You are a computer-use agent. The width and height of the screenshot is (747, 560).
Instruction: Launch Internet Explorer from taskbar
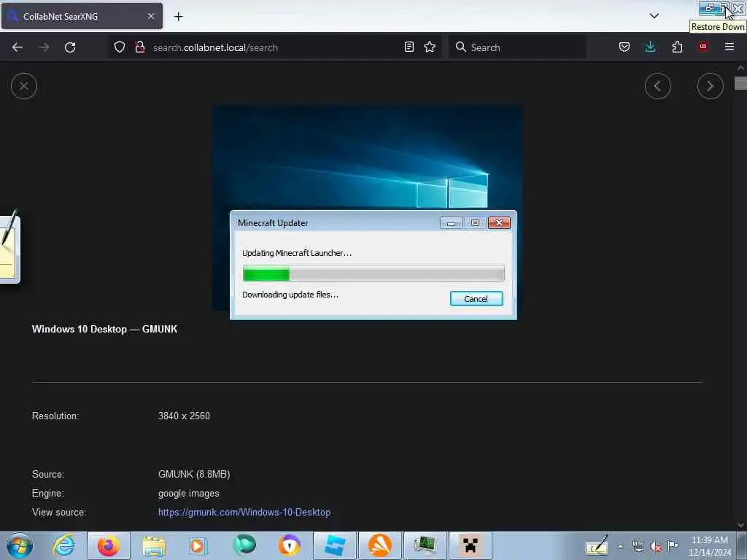63,545
